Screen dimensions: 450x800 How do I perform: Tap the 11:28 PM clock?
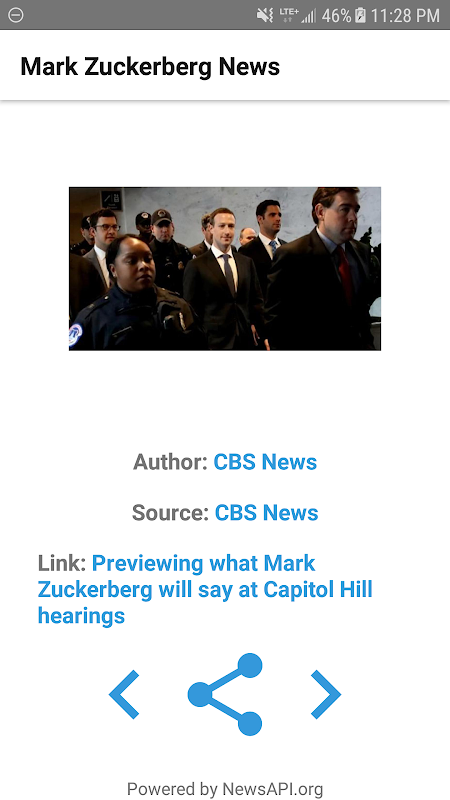click(405, 16)
